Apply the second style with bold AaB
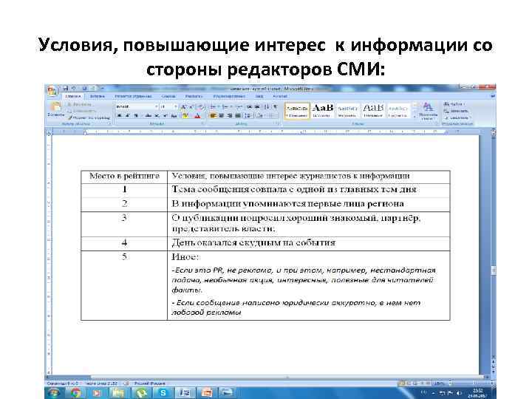Screen dimensions: 532x399 point(322,111)
